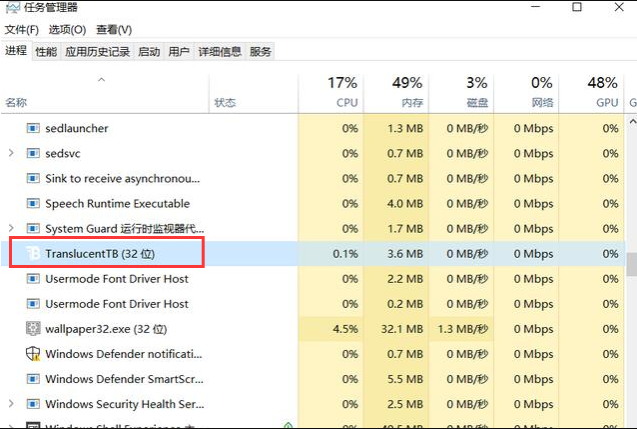The image size is (637, 429).
Task: Switch to the 用户 tab
Action: tap(179, 52)
